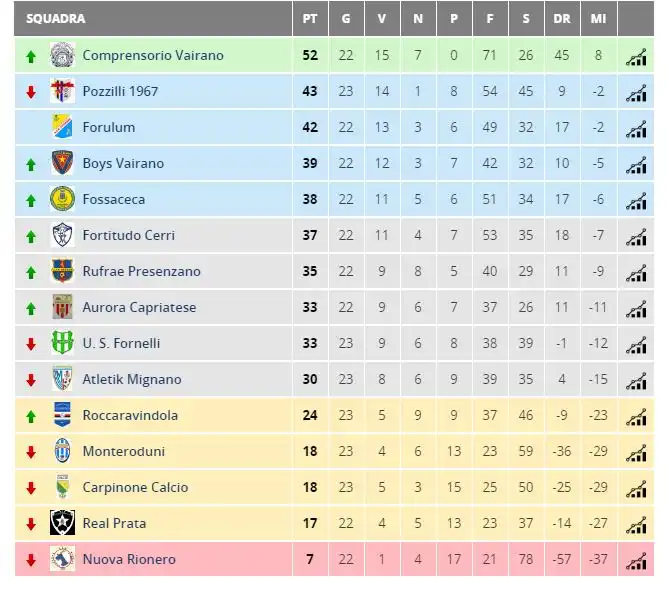Screen dimensions: 667x592
Task: Open the Aurora Capriatese team link
Action: tap(140, 307)
